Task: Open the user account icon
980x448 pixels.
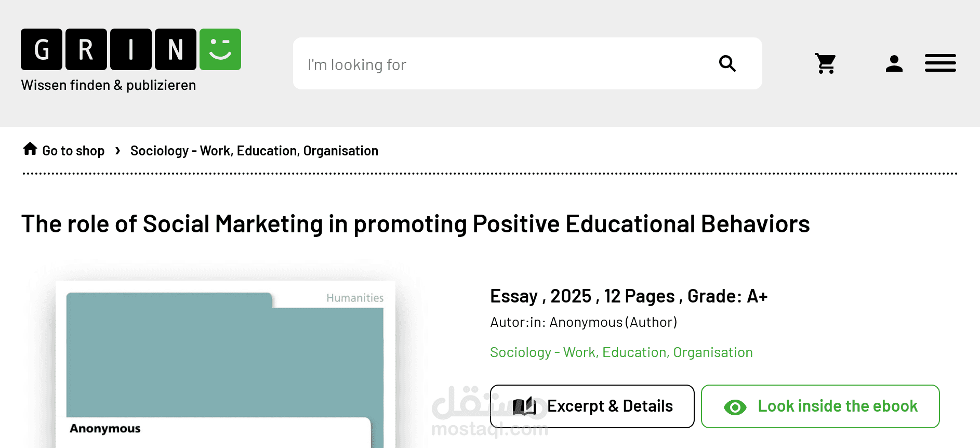Action: coord(894,63)
